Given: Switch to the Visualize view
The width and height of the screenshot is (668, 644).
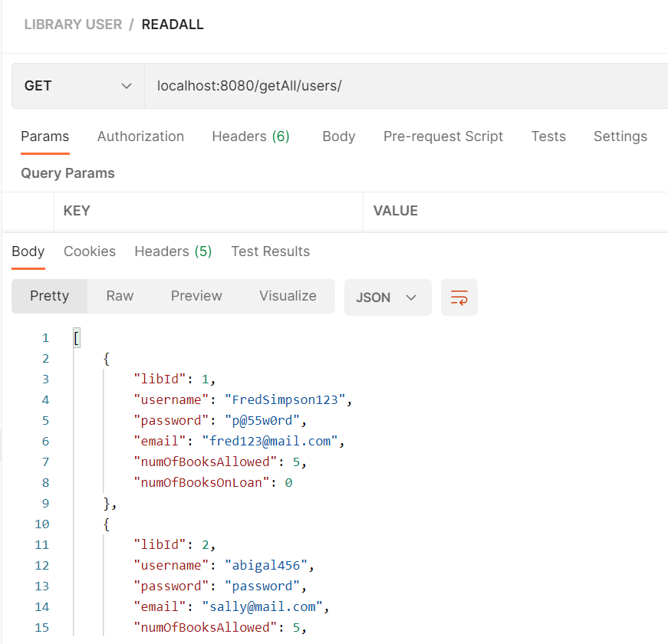Looking at the screenshot, I should point(288,296).
